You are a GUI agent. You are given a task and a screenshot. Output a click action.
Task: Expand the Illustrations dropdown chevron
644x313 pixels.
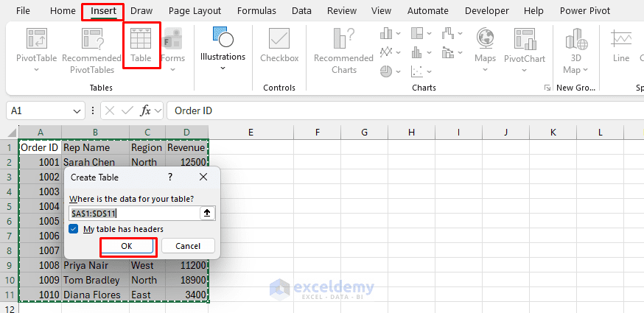pyautogui.click(x=223, y=68)
